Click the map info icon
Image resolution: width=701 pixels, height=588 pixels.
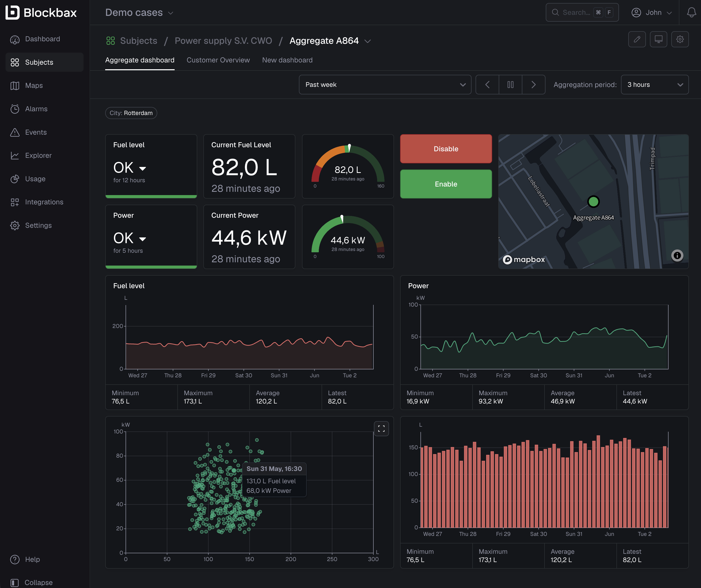[677, 255]
